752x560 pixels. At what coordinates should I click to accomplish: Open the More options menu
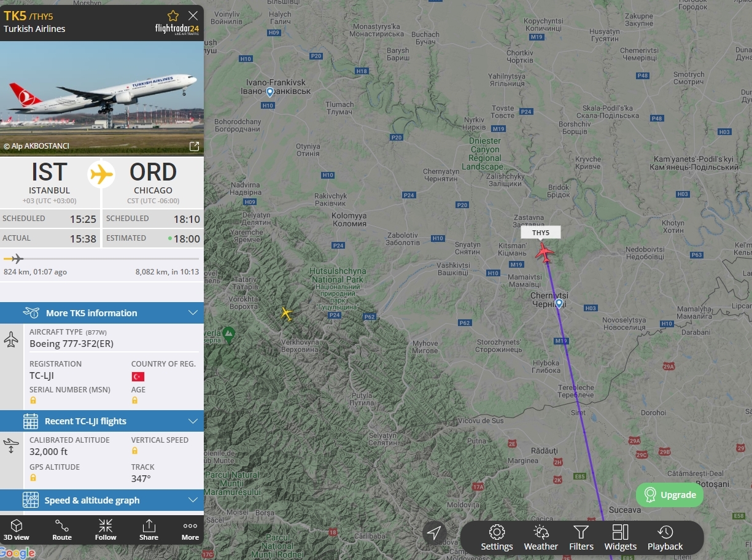(x=190, y=530)
